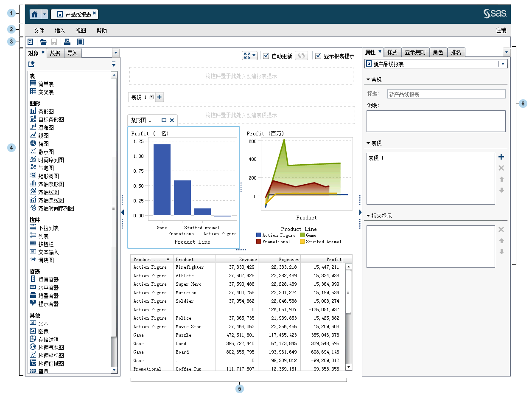The width and height of the screenshot is (532, 399).
Task: Toggle the 自动更新 checkbox
Action: [x=266, y=56]
